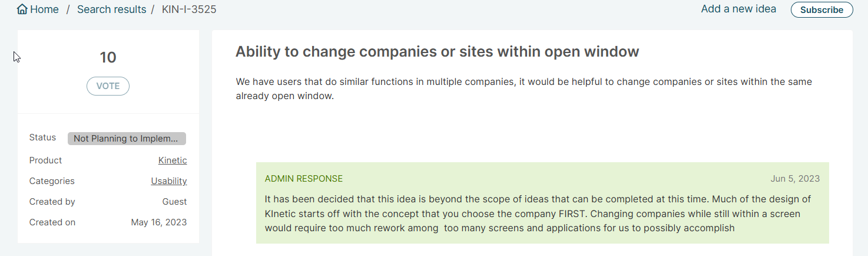Click the Guest creator name
This screenshot has height=256, width=868.
pos(174,202)
